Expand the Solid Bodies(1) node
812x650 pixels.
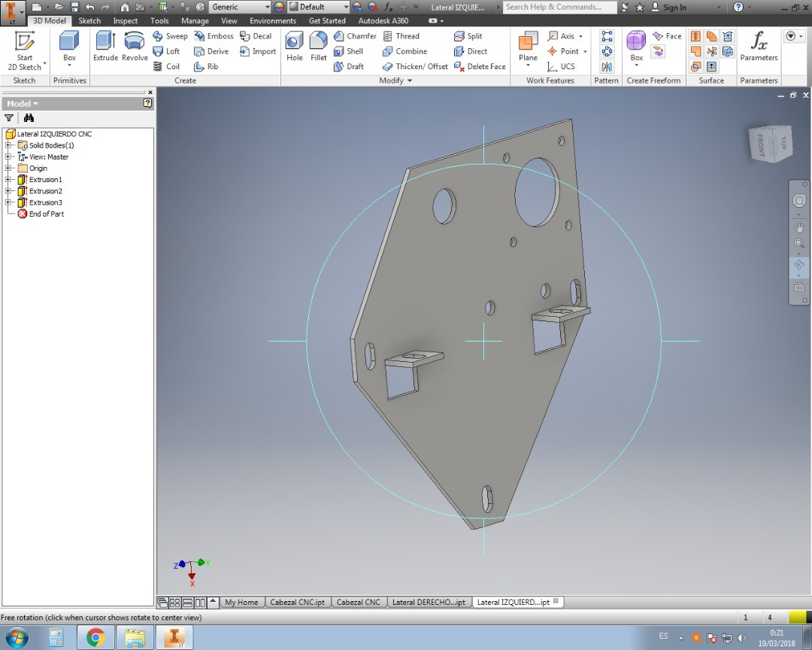click(x=8, y=145)
